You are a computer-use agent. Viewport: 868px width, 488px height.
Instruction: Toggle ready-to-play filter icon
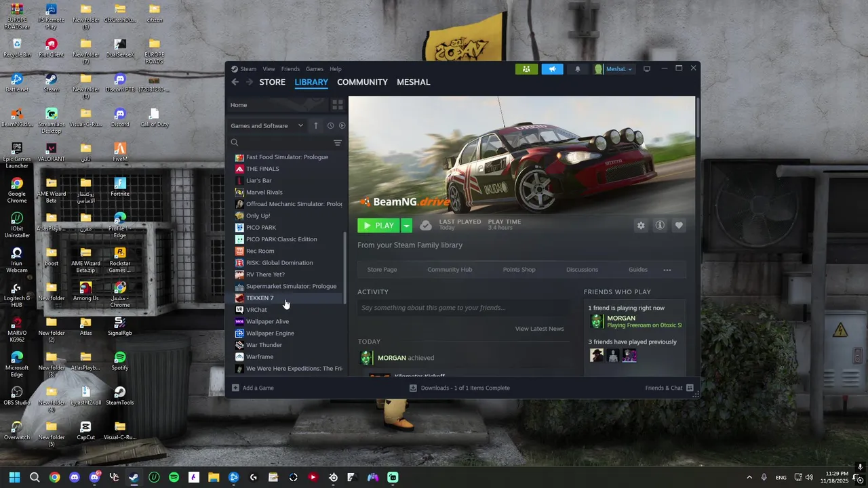coord(342,125)
